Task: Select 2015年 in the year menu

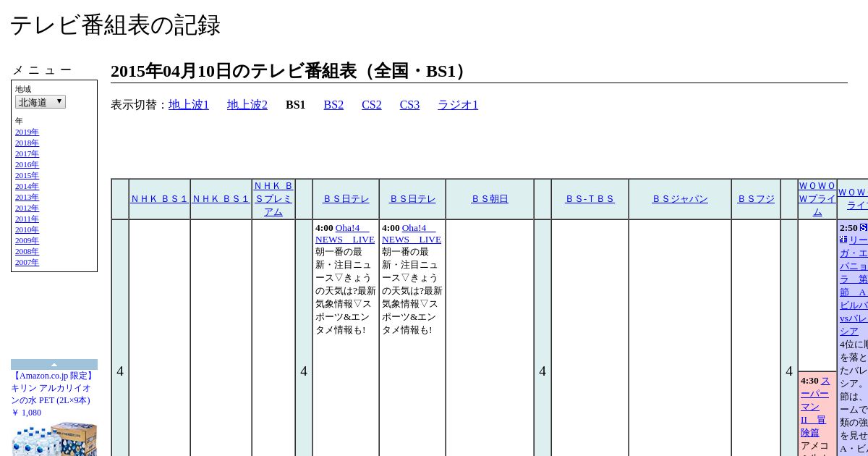Action: point(27,176)
